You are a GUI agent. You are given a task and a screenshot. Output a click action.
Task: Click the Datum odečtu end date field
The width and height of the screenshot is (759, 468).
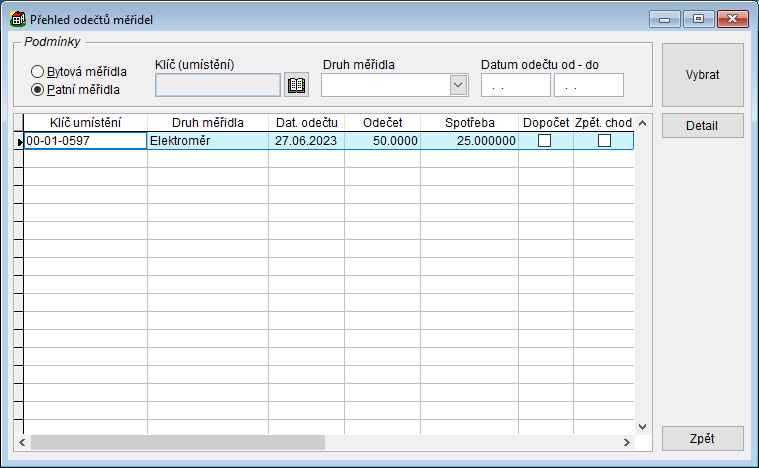[x=588, y=86]
